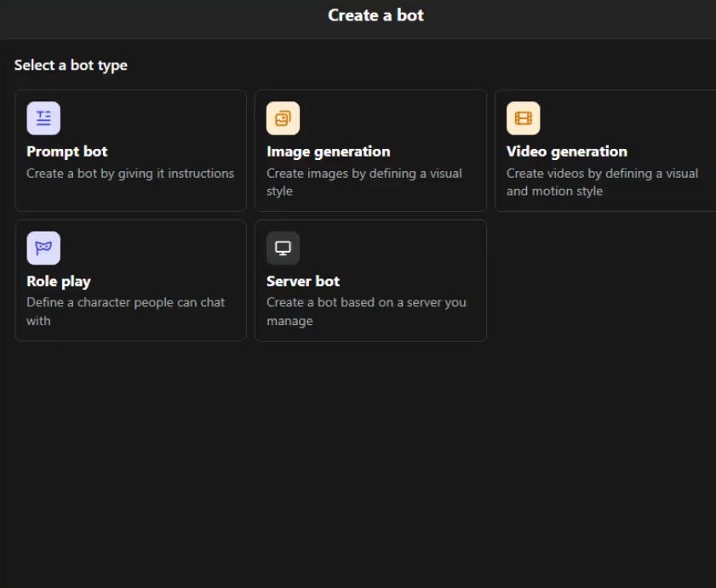Choose the Image generation card
This screenshot has width=716, height=588.
pyautogui.click(x=370, y=150)
